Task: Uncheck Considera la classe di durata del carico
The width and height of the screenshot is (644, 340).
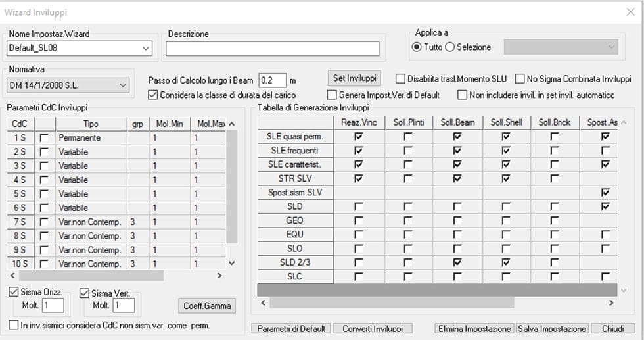Action: (154, 95)
